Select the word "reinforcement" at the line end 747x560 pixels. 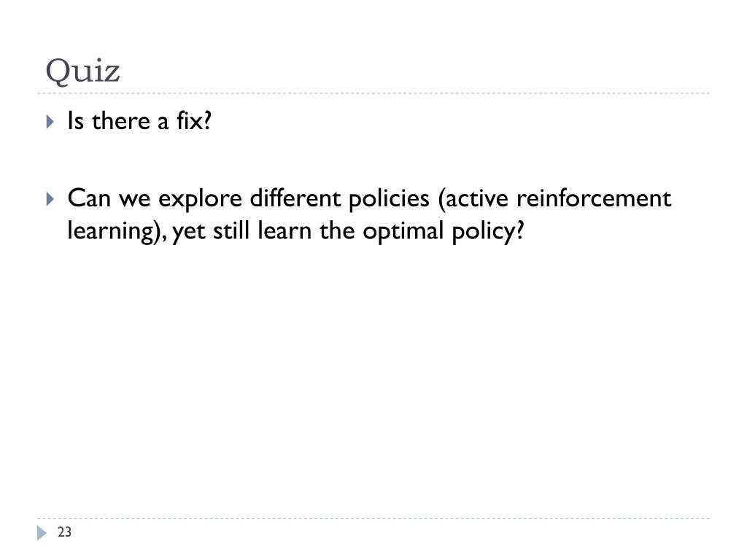(x=594, y=198)
